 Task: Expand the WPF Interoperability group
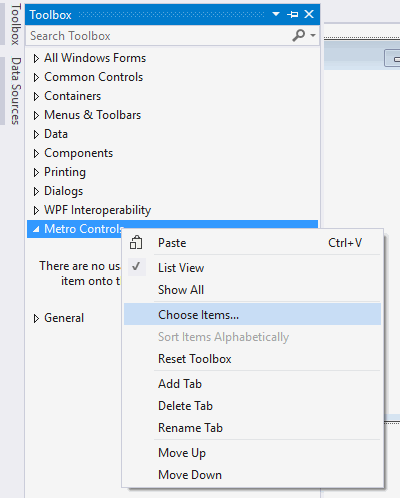tap(36, 210)
